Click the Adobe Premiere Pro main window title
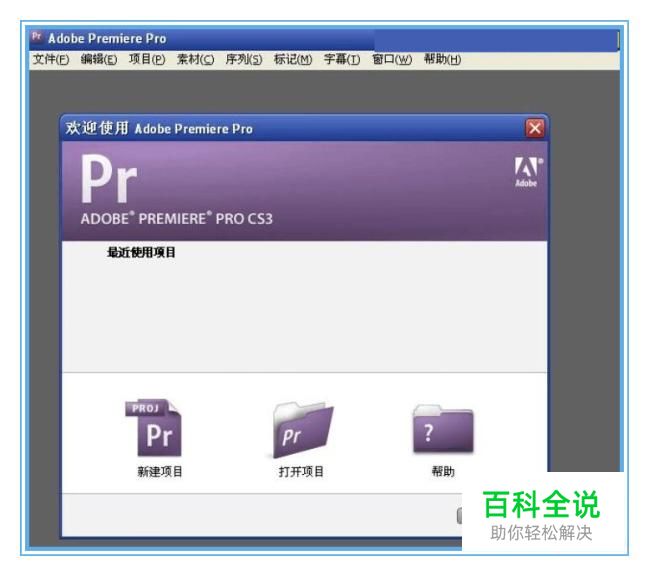Screen dimensions: 649x576 point(107,38)
